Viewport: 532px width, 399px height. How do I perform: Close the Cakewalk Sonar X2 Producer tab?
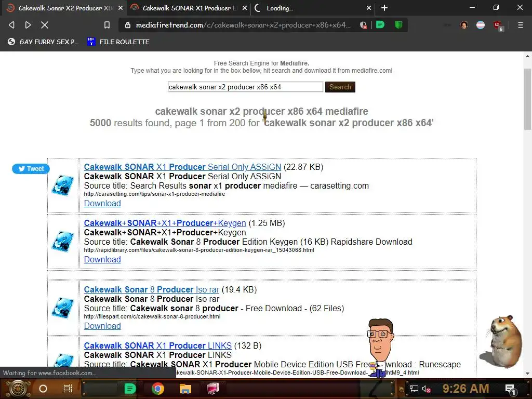[121, 8]
